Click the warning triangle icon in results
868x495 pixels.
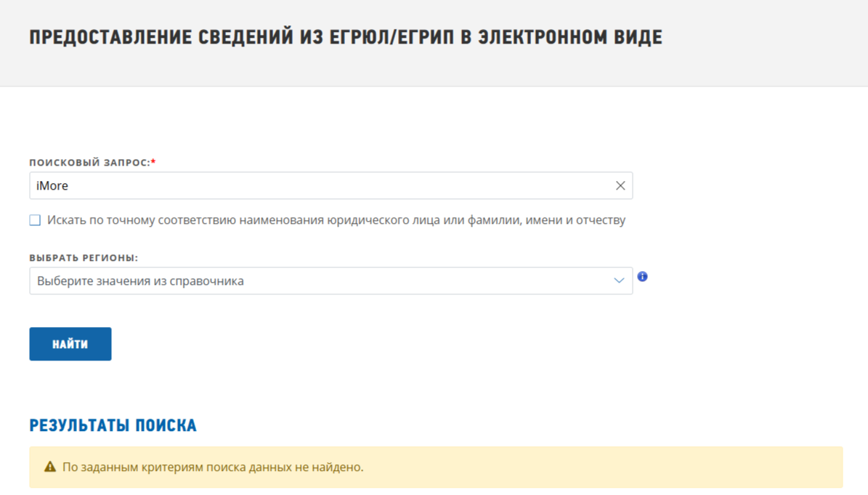[x=50, y=467]
